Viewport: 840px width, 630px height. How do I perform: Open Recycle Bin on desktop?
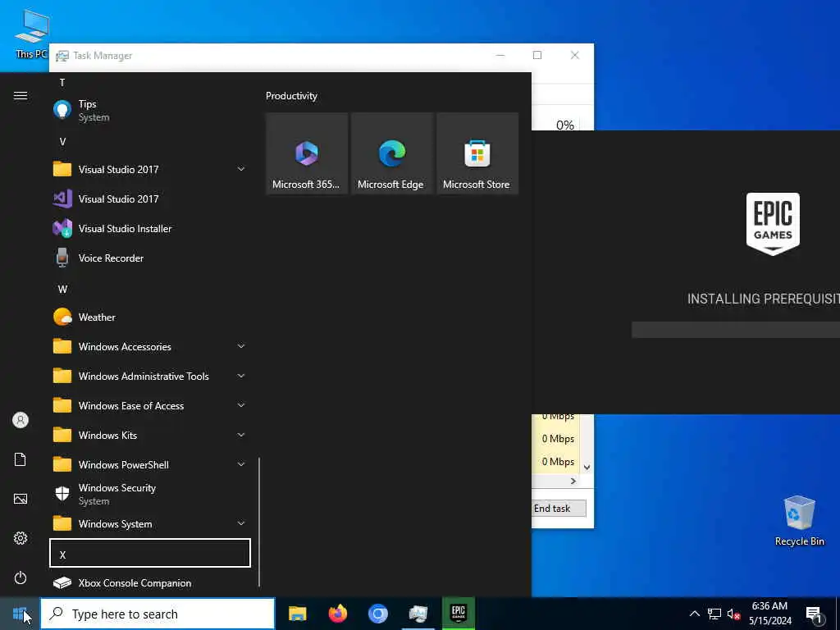[x=799, y=521]
